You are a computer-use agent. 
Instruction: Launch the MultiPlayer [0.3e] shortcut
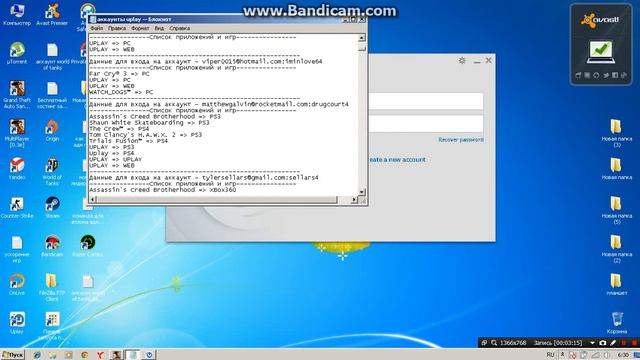coord(17,133)
